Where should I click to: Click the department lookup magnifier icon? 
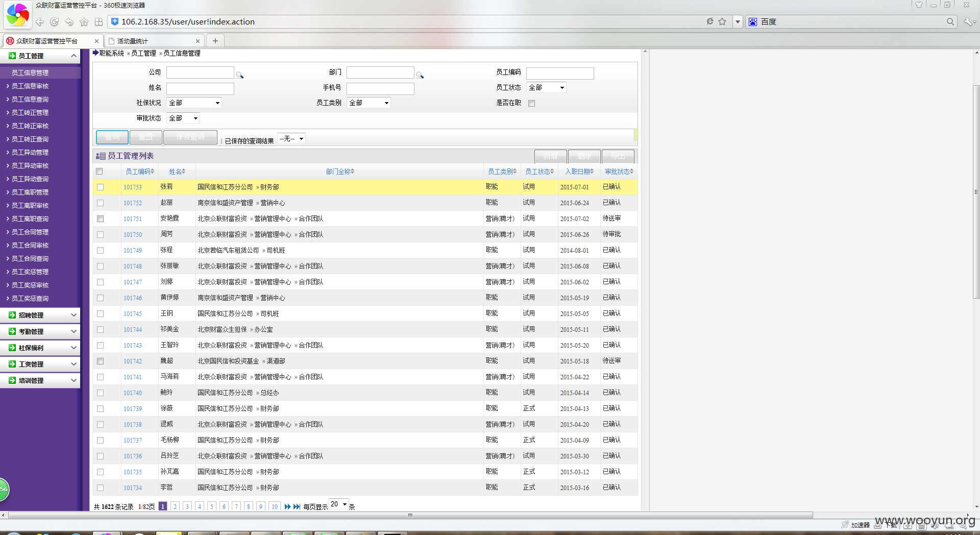(420, 75)
